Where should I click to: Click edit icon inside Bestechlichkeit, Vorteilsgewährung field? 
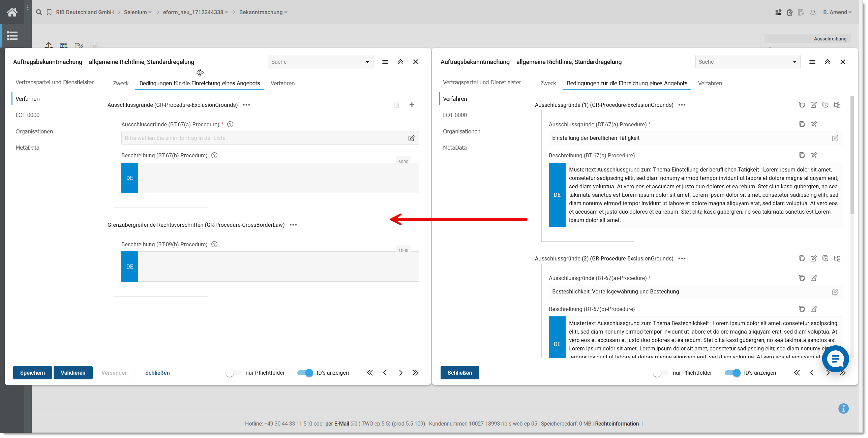click(x=835, y=292)
